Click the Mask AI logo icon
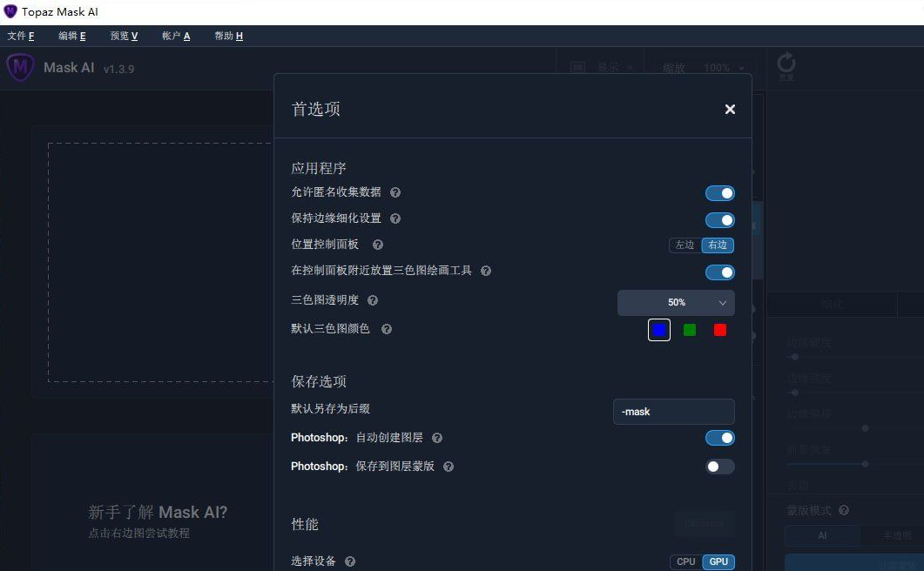924x571 pixels. pos(20,67)
